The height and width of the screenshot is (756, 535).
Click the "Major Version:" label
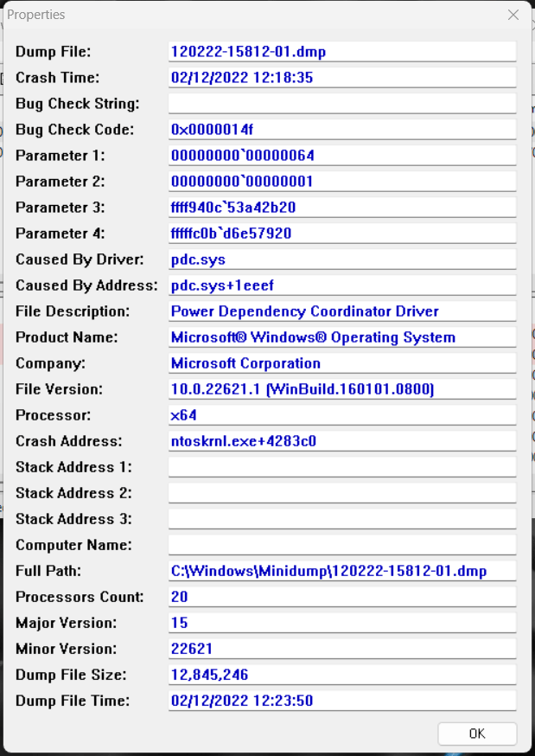[66, 623]
